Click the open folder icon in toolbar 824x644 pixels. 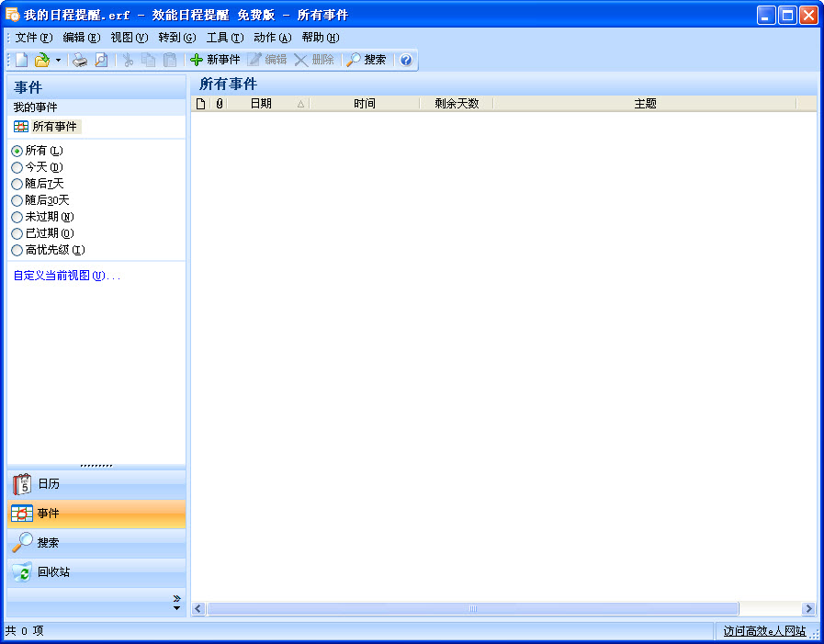click(41, 60)
